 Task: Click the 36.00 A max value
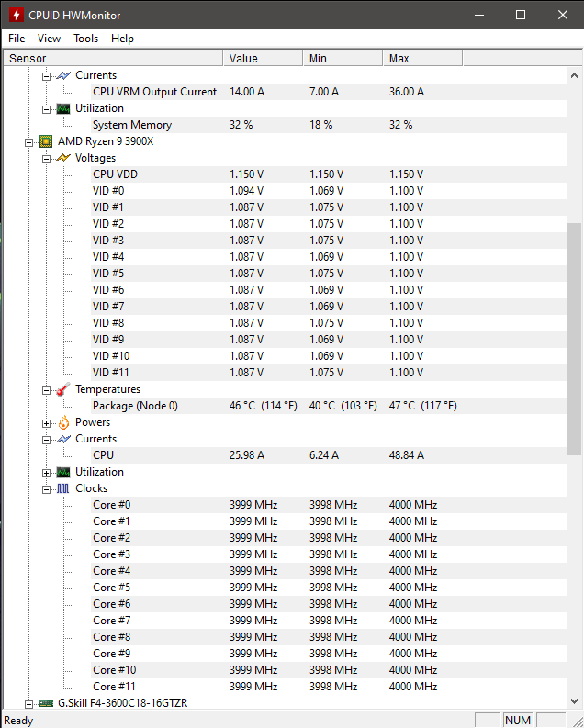pyautogui.click(x=406, y=92)
